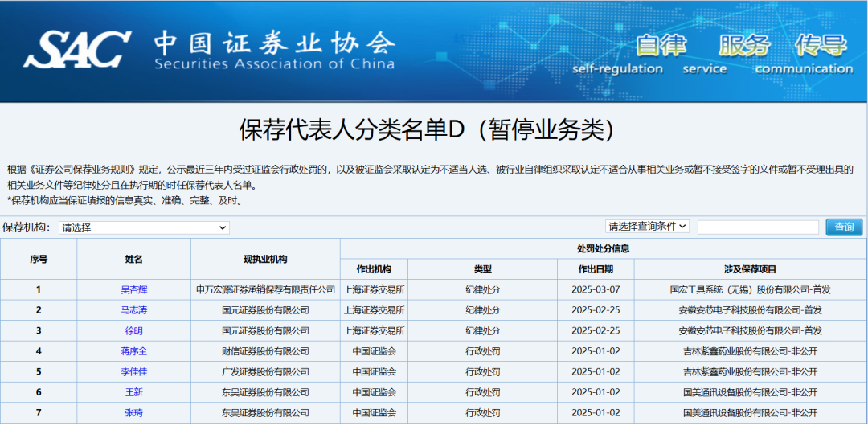Select cell 国宏工具系统（无锡）股份有限公司-首发
This screenshot has width=868, height=438.
[750, 289]
